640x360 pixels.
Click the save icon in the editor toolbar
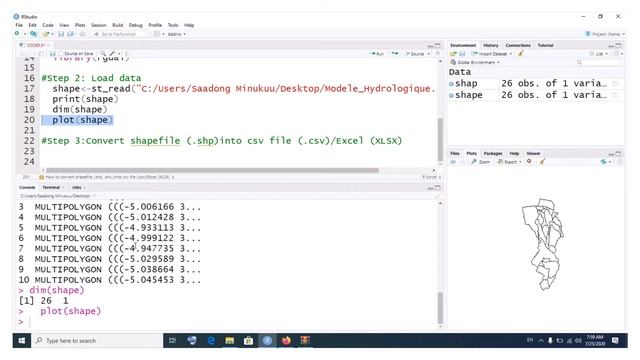(52, 53)
